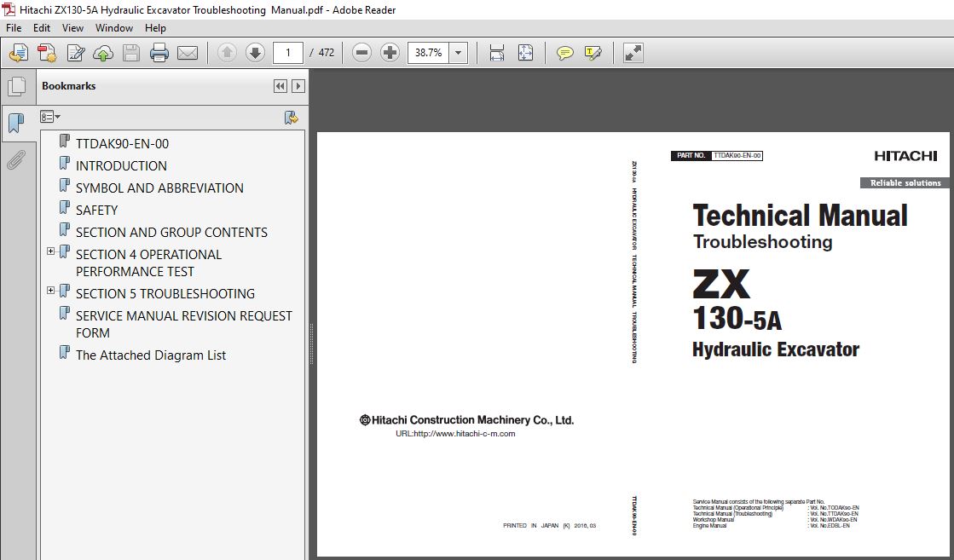Open SYMBOL AND ABBREVIATION bookmark
The width and height of the screenshot is (954, 560).
pos(159,188)
